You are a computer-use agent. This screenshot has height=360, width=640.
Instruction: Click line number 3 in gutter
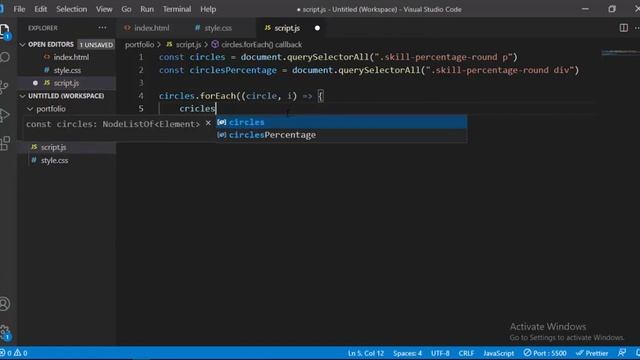141,83
